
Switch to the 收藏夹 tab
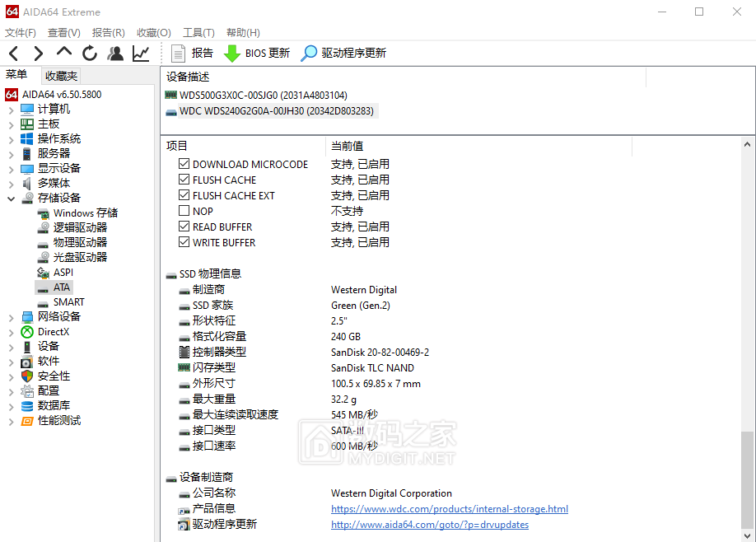61,76
